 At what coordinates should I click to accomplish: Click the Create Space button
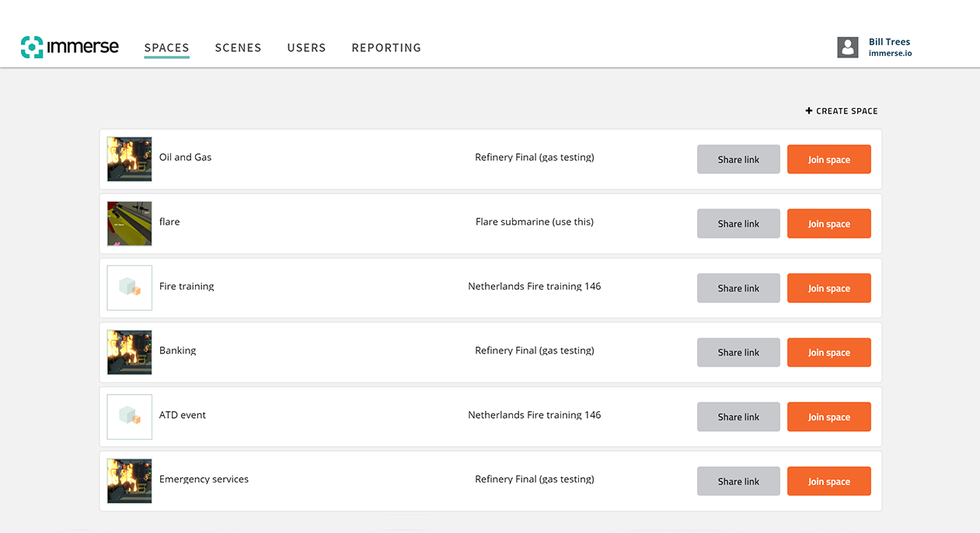(x=842, y=111)
